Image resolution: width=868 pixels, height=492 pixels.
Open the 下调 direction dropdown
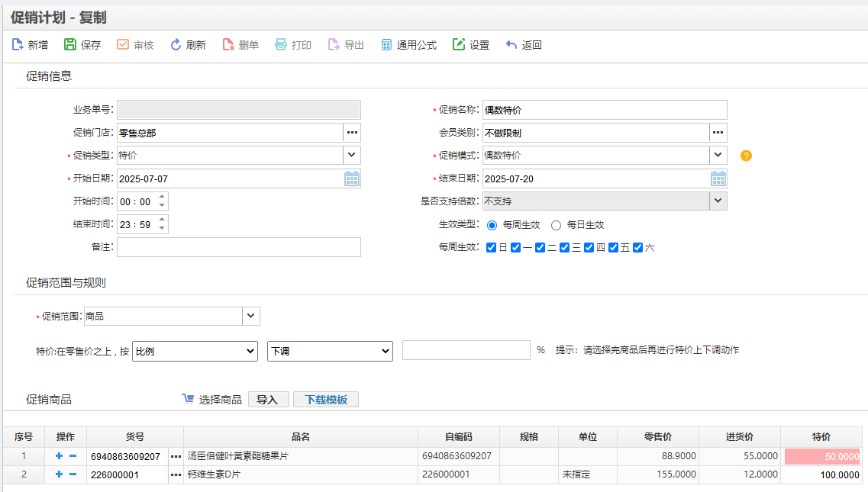330,352
